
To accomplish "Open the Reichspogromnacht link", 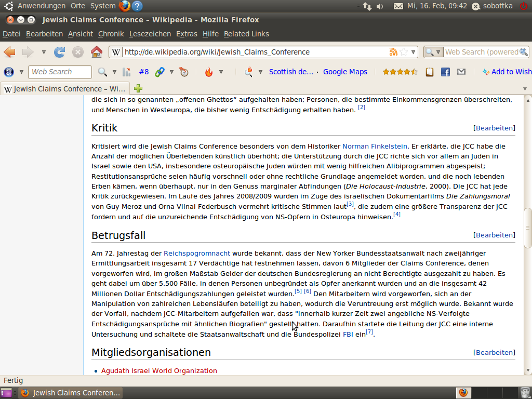I will (197, 254).
